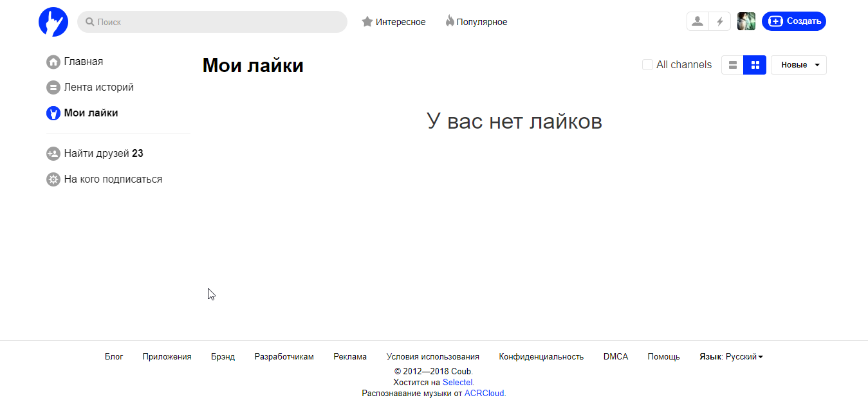Expand the Язык: Русский language selector
Viewport: 868px width, 400px height.
pyautogui.click(x=730, y=356)
